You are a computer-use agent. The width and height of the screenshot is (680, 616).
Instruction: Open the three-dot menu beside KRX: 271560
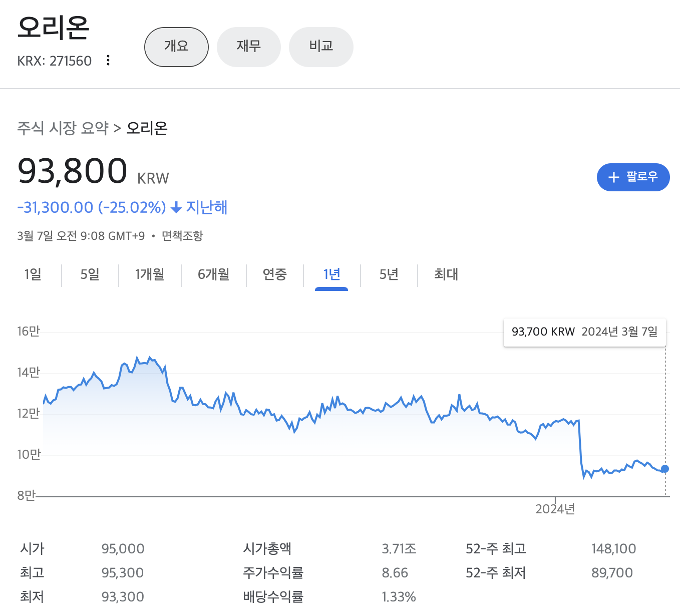point(108,61)
